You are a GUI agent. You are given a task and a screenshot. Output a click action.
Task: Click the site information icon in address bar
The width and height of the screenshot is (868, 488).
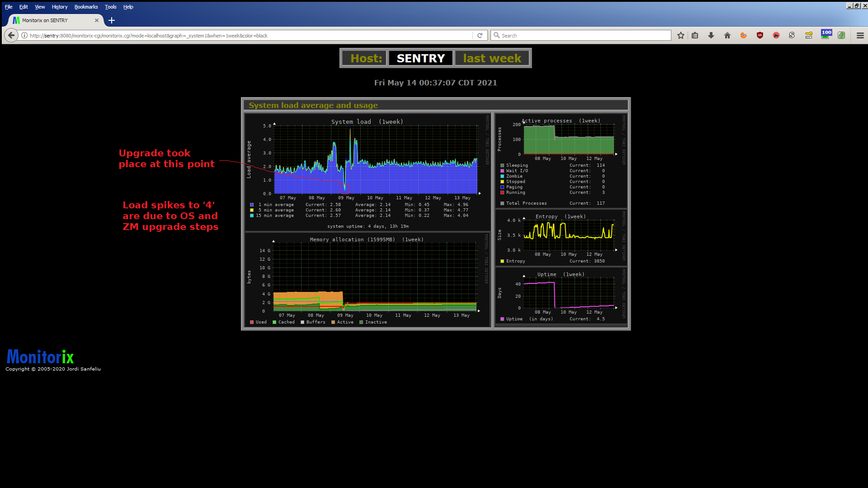(24, 35)
